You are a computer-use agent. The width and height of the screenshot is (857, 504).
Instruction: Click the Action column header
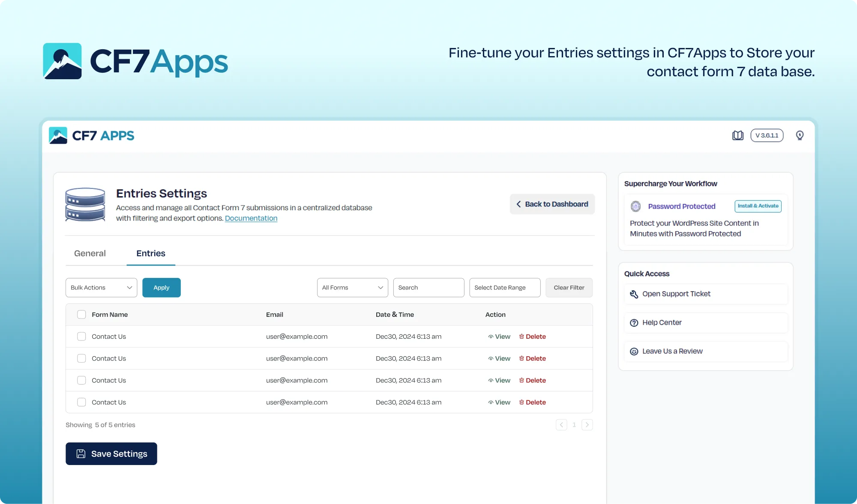tap(495, 315)
